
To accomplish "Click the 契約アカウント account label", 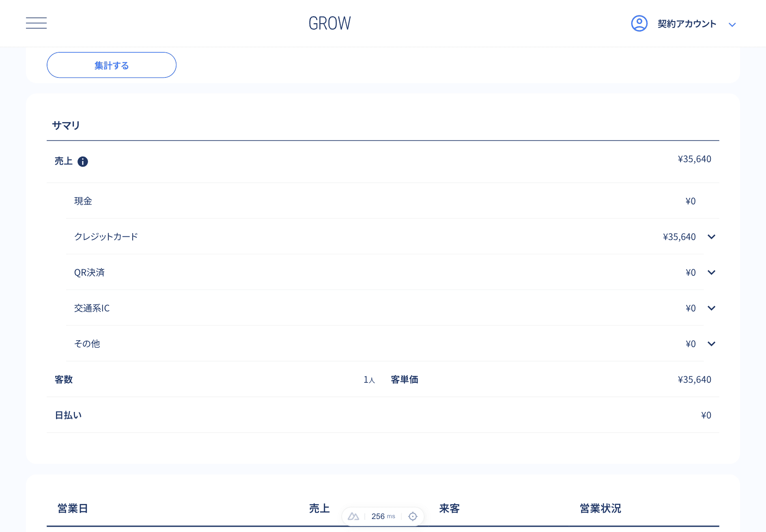I will point(686,24).
